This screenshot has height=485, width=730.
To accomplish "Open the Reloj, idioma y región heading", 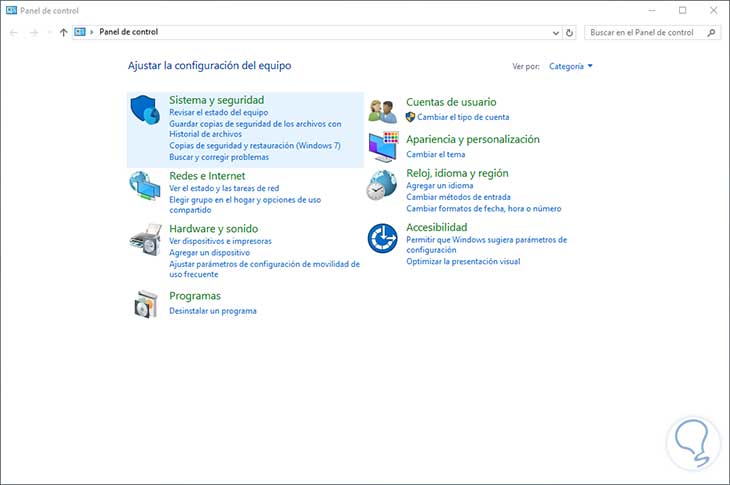I will pos(457,173).
